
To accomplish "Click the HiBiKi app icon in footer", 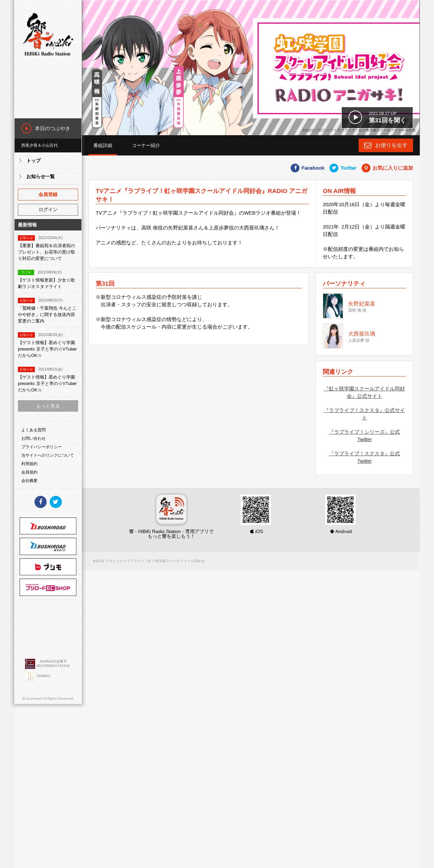I will point(171,510).
